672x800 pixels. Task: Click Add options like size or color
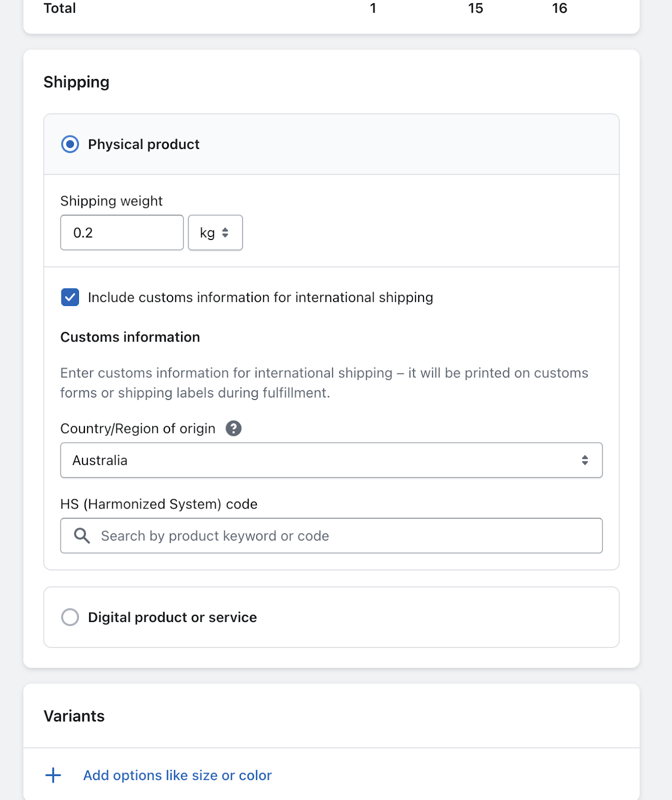[177, 775]
